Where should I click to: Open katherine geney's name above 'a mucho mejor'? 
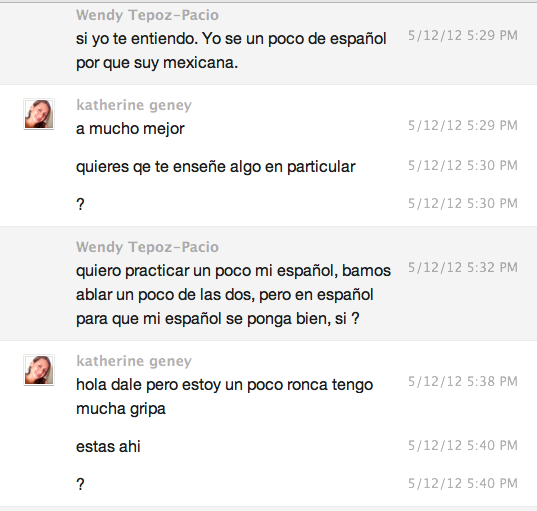coord(134,105)
